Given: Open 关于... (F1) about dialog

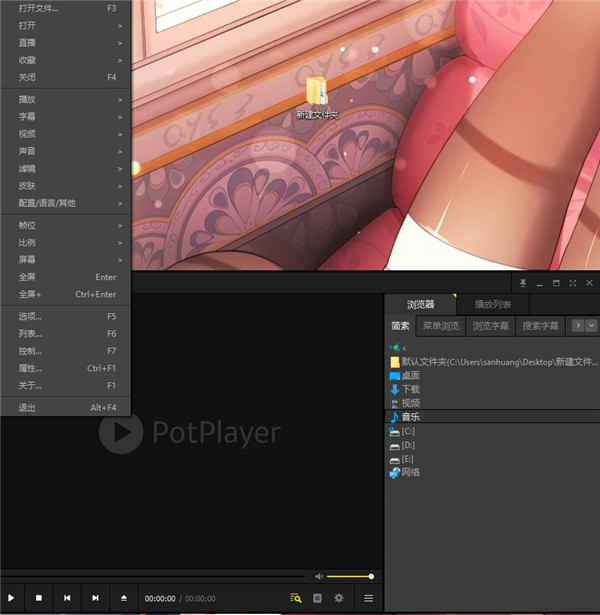Looking at the screenshot, I should point(66,386).
